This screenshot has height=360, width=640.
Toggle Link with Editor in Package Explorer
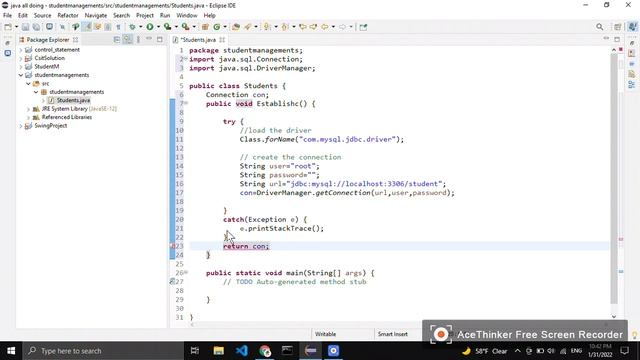point(128,39)
